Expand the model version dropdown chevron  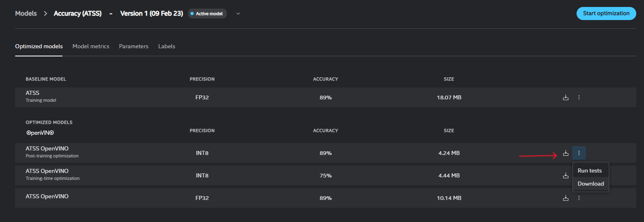[238, 13]
